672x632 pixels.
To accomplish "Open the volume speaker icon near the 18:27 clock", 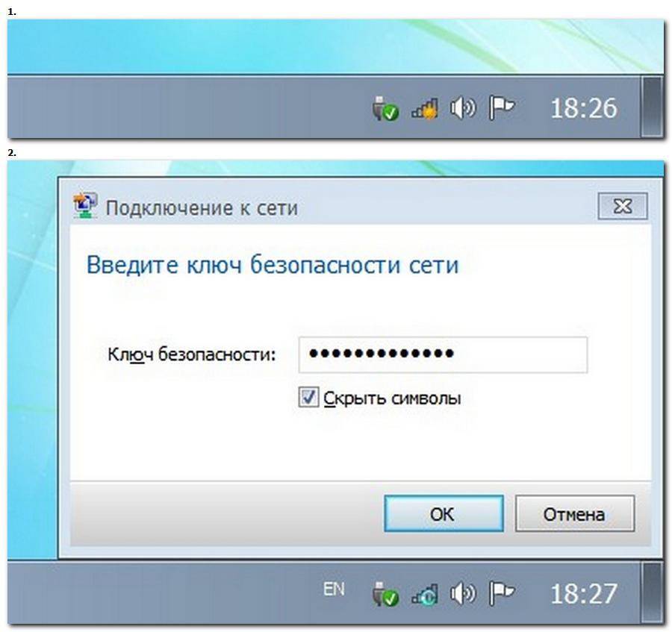I will pyautogui.click(x=463, y=594).
